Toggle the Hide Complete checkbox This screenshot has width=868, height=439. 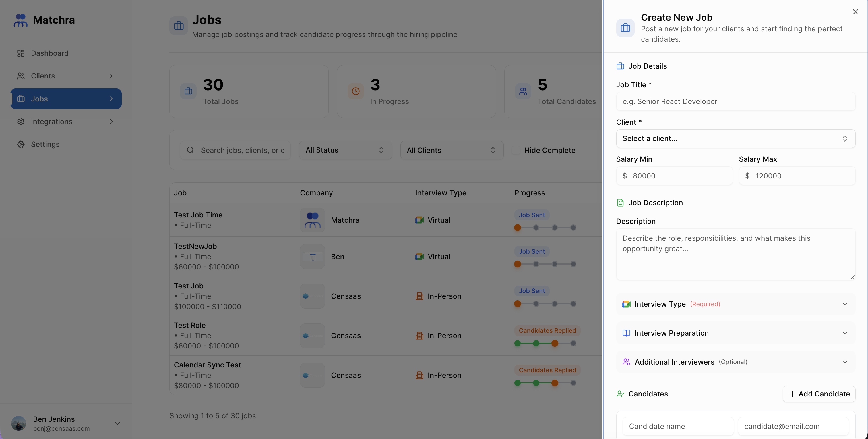tap(516, 150)
